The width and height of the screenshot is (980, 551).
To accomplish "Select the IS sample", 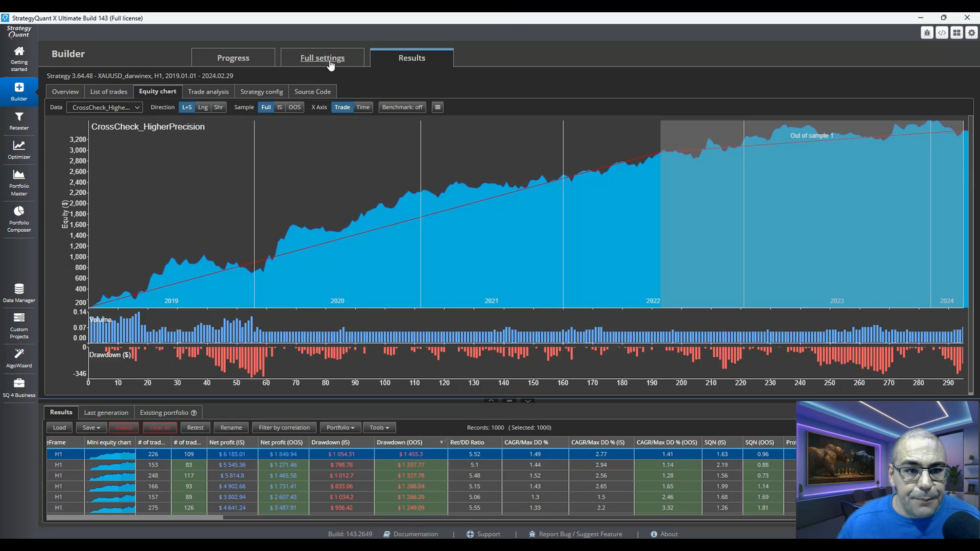I will 279,107.
